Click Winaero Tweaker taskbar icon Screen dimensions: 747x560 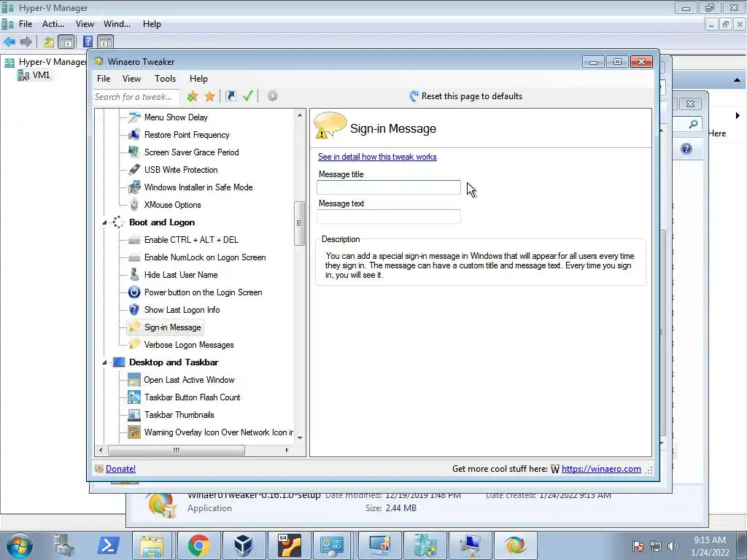(516, 545)
